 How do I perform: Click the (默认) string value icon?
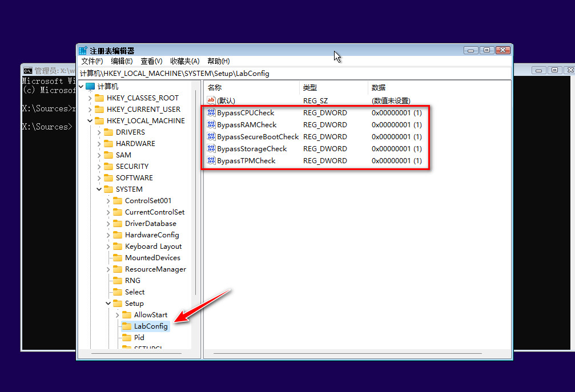(211, 100)
